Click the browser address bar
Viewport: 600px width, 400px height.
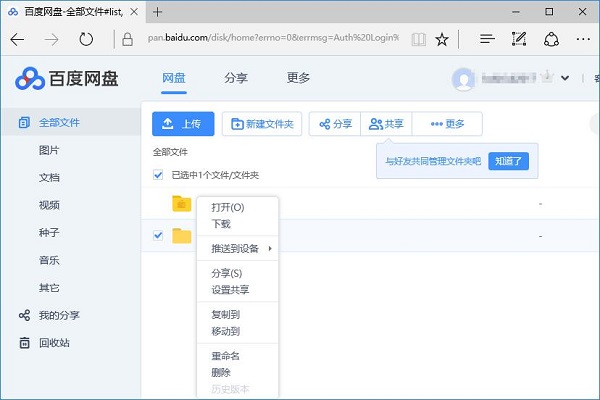pyautogui.click(x=270, y=40)
